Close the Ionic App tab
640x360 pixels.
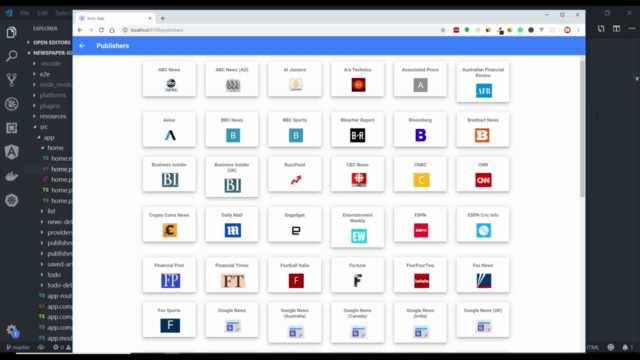(x=150, y=18)
